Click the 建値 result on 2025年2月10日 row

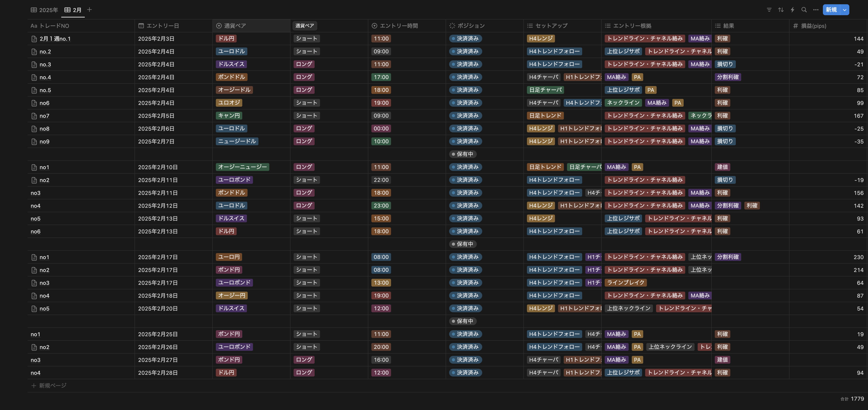click(x=722, y=167)
